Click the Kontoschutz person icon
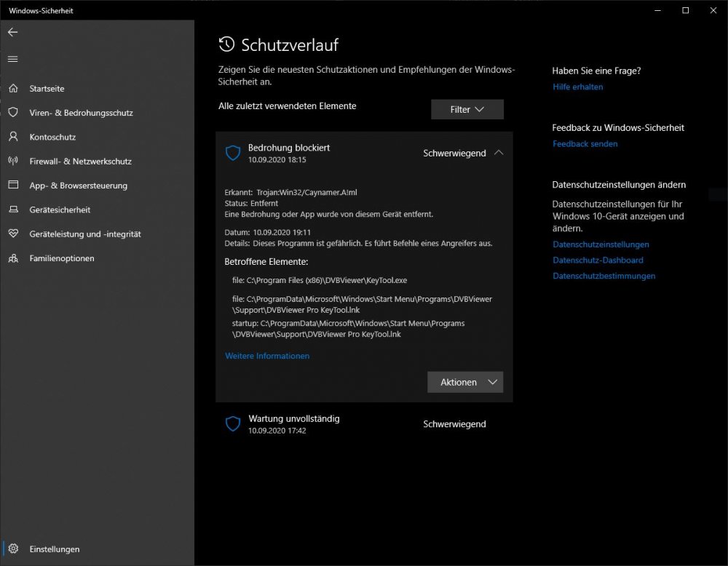 pyautogui.click(x=13, y=137)
